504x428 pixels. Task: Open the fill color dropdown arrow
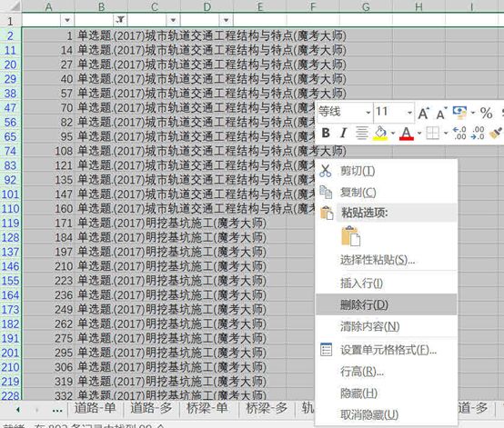[x=393, y=133]
